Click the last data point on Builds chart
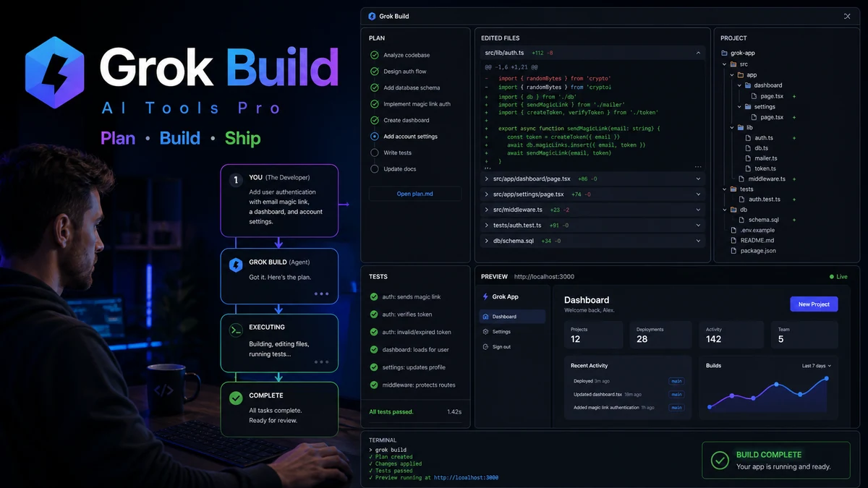The image size is (868, 488). (x=827, y=378)
